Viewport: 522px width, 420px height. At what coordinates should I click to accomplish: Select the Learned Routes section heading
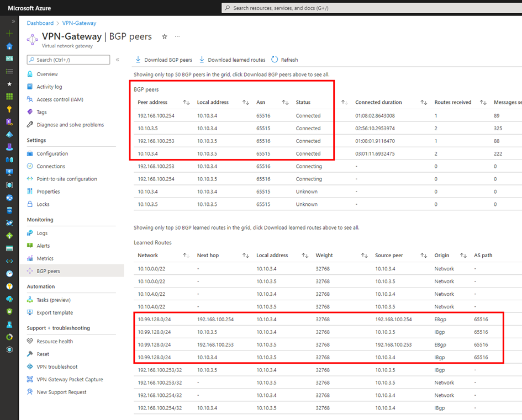tap(152, 243)
